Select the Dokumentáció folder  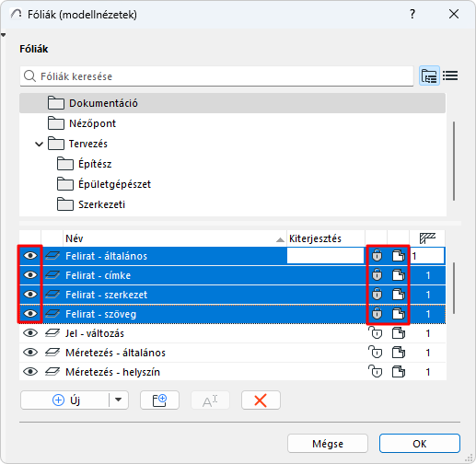tap(232, 103)
